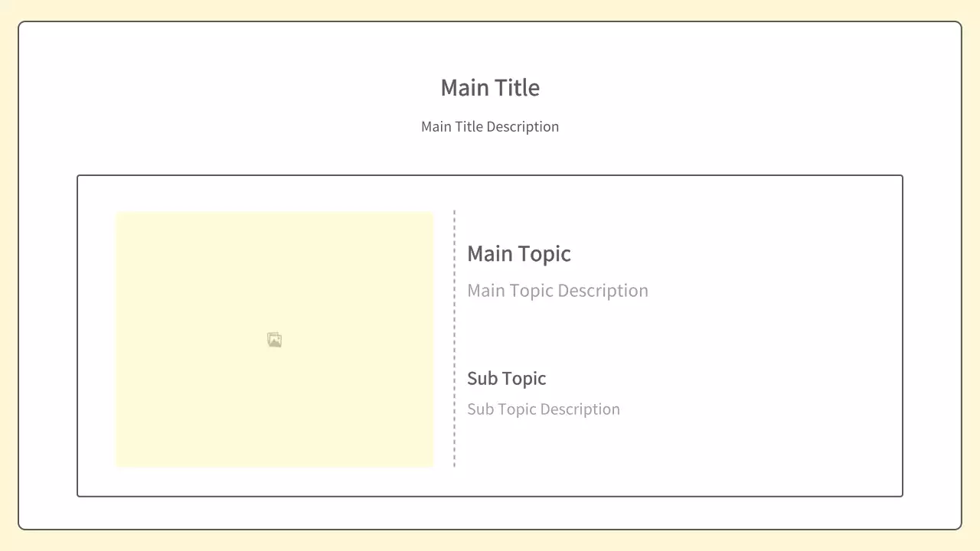Select the Main Topic heading
The width and height of the screenshot is (980, 551).
pos(519,254)
